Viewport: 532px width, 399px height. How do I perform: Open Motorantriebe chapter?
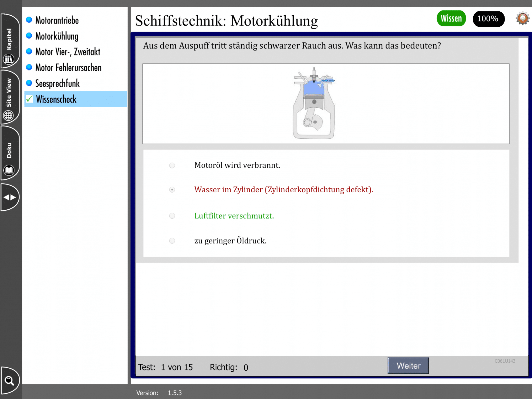[x=57, y=20]
